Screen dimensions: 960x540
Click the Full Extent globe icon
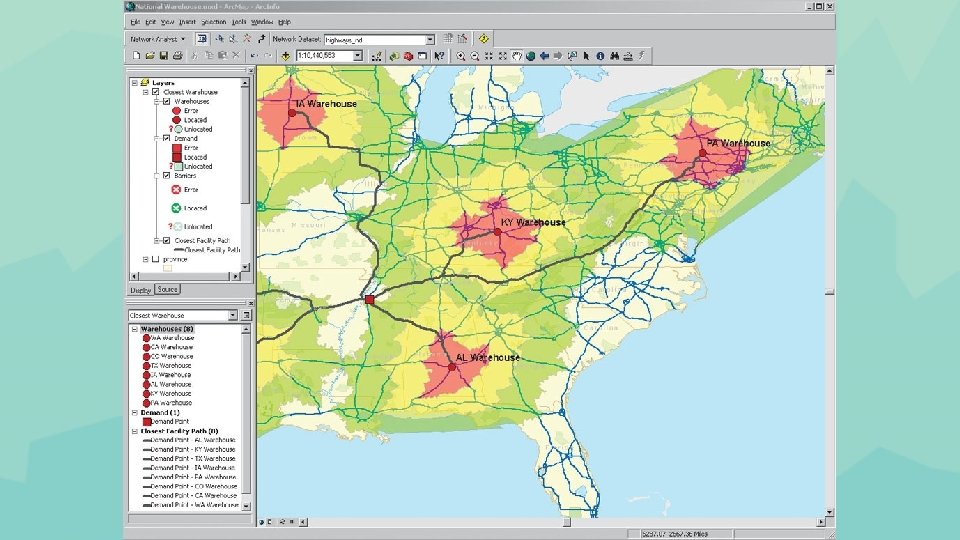pyautogui.click(x=531, y=56)
